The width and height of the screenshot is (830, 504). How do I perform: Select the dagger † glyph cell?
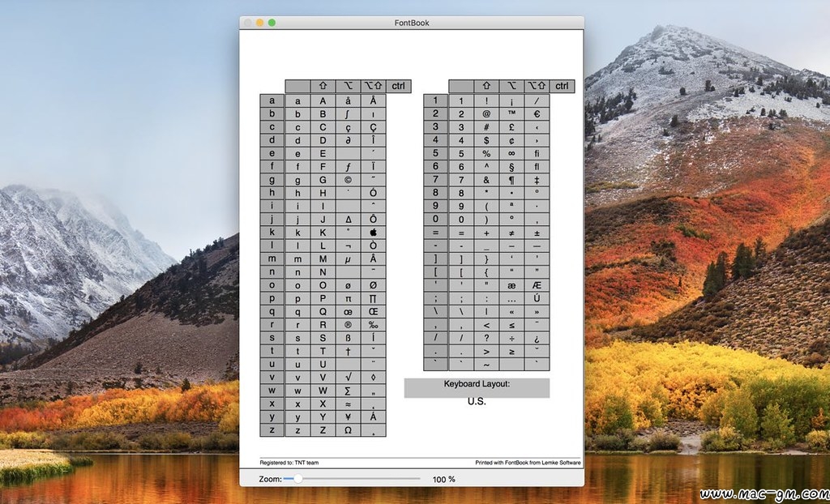point(349,351)
